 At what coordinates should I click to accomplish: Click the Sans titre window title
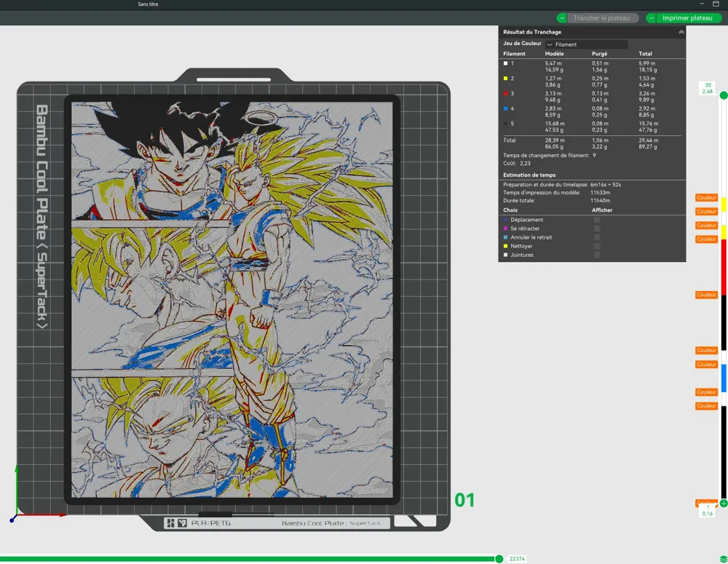[x=148, y=4]
